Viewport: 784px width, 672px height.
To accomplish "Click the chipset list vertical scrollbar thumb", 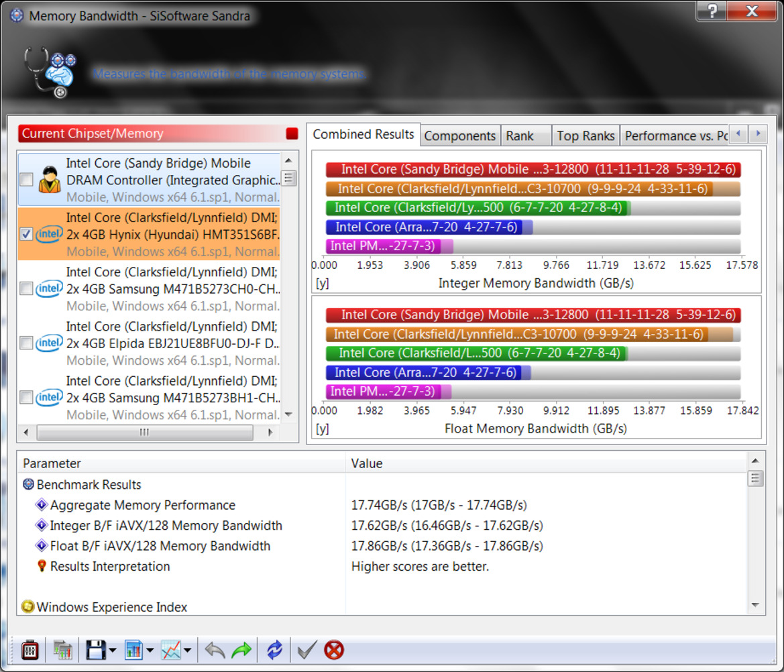I will (x=288, y=178).
